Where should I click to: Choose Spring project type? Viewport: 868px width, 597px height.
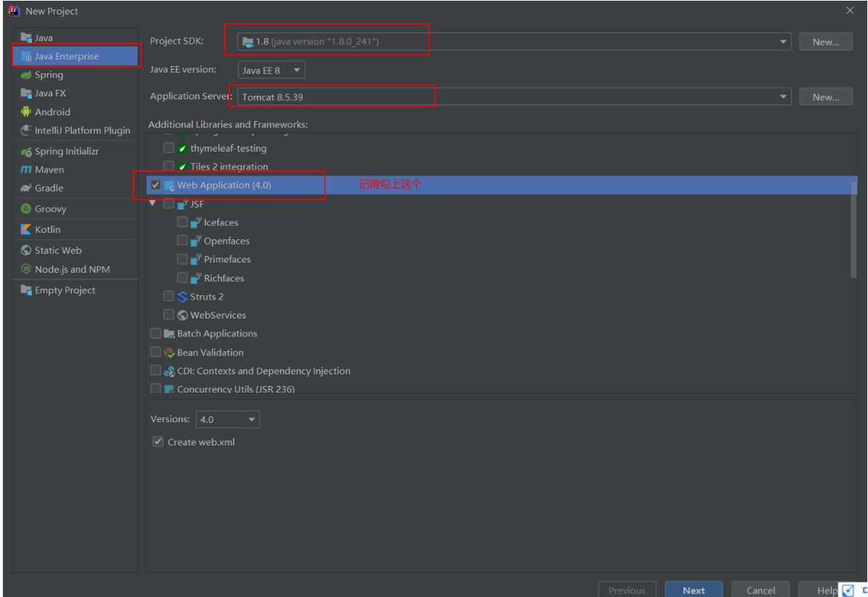click(x=75, y=75)
